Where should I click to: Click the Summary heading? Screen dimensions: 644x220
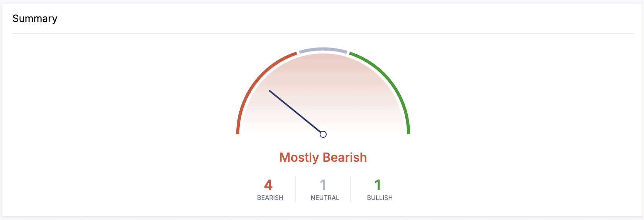point(35,19)
